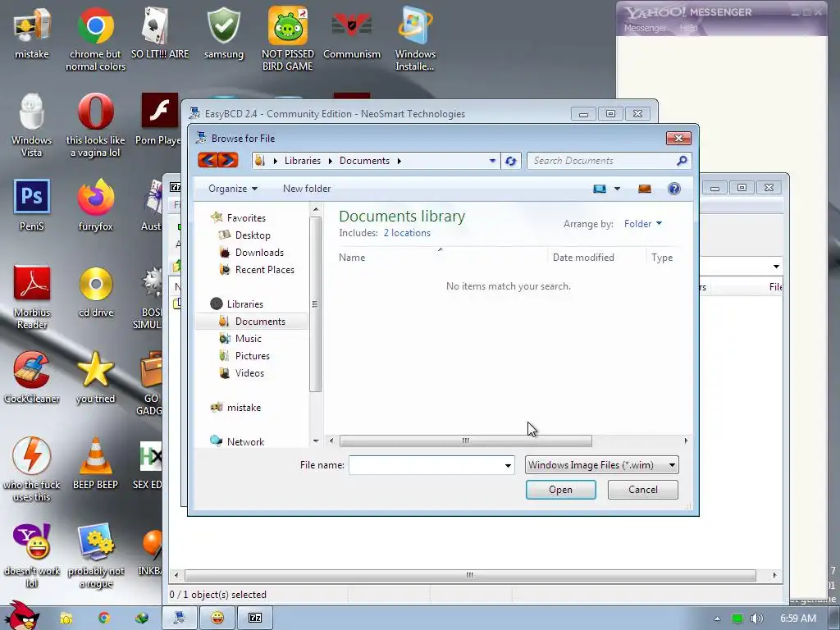Select Desktop in the navigation pane

tap(253, 235)
